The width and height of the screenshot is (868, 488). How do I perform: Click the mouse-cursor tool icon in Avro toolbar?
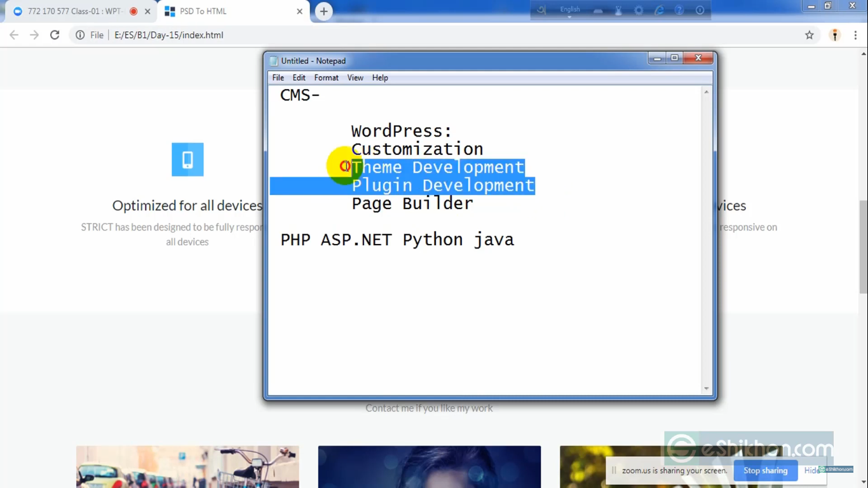(619, 10)
